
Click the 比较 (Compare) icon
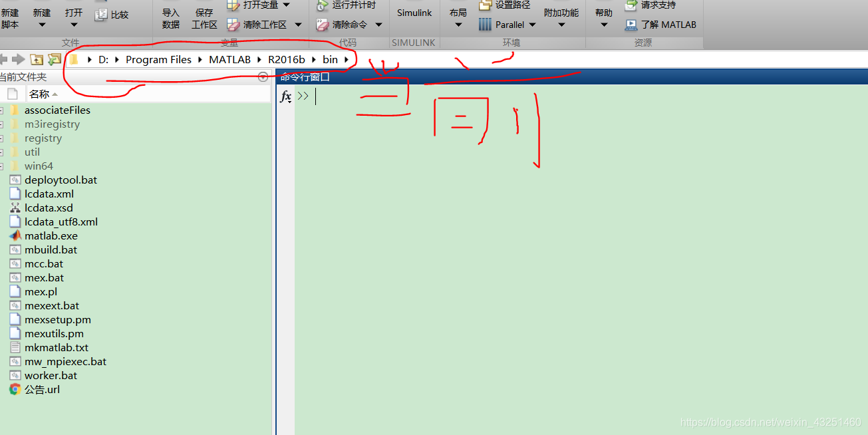coord(101,15)
